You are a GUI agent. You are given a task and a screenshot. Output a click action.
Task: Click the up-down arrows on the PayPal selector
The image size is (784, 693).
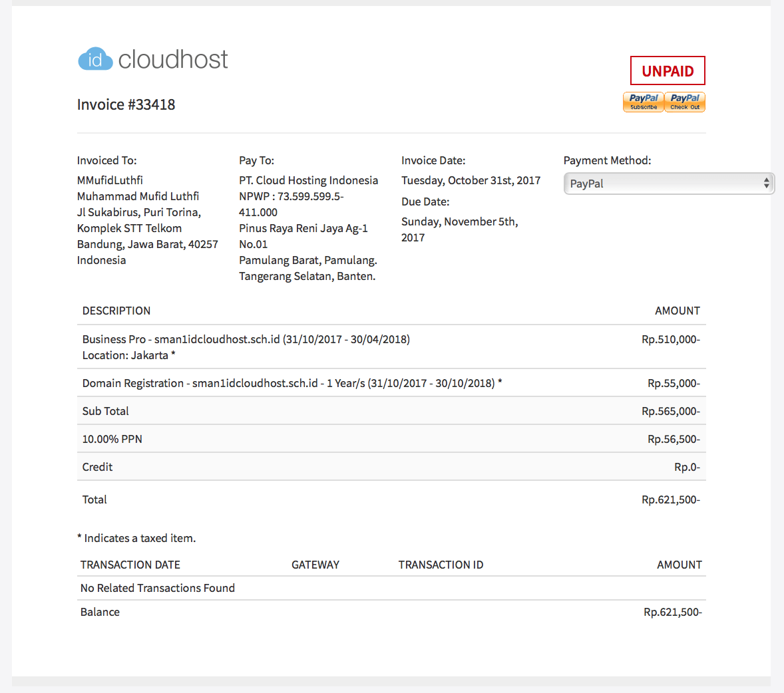click(767, 184)
